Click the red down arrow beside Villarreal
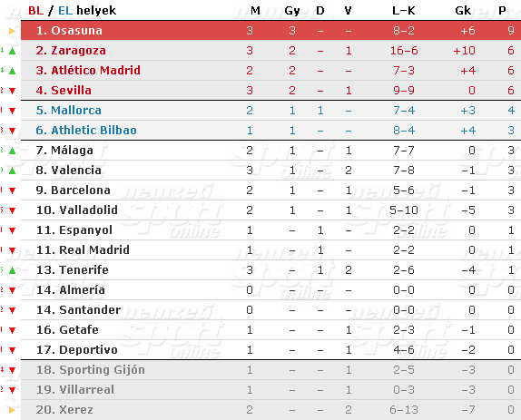 (13, 390)
